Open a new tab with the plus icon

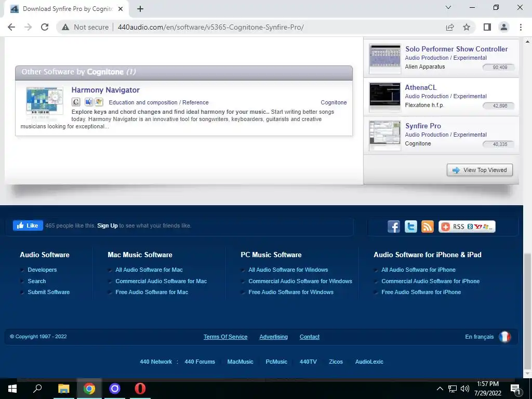tap(140, 9)
